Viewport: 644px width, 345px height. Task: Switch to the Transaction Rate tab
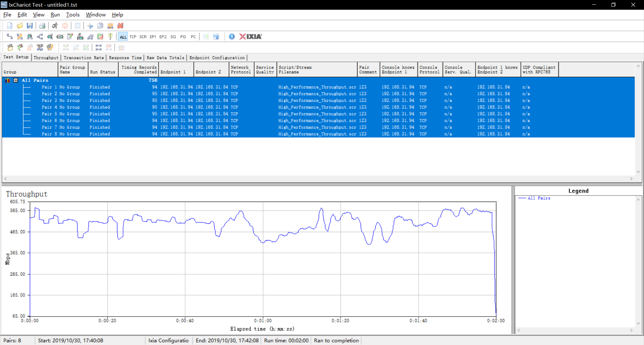tap(84, 58)
